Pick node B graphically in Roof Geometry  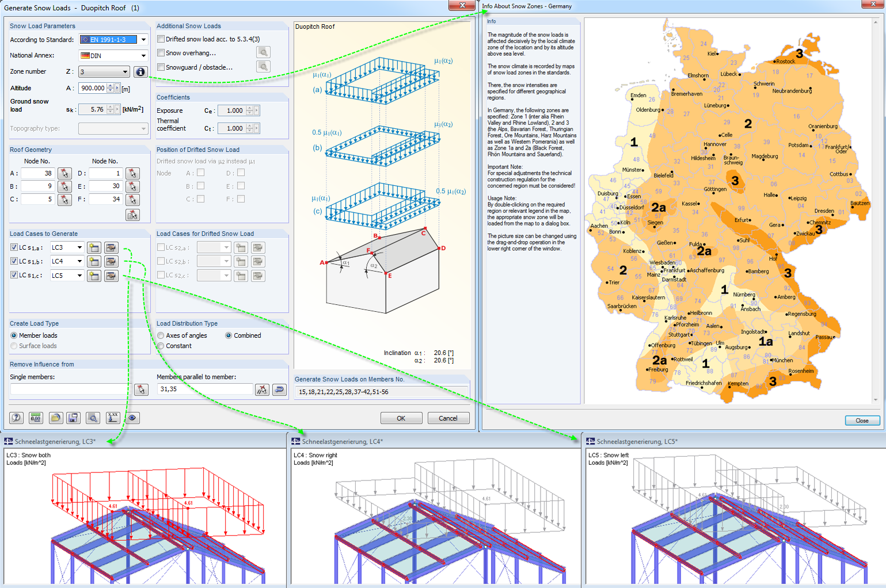click(64, 186)
